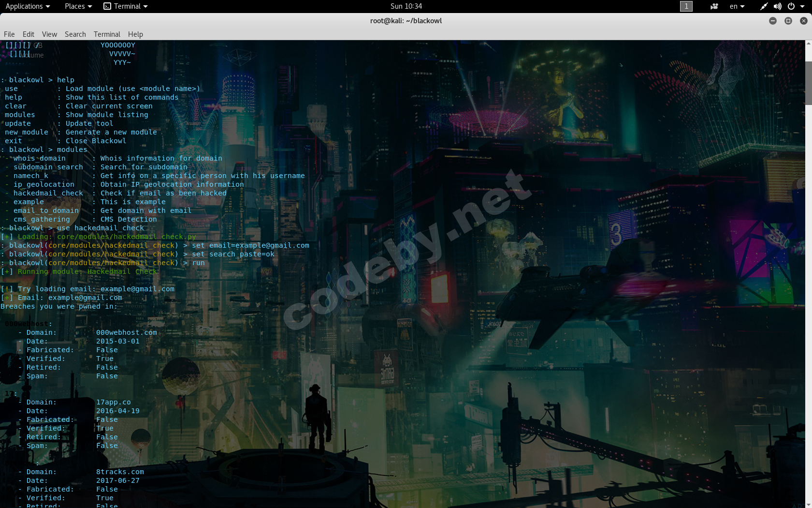Click the date '2016-04-19'
The width and height of the screenshot is (812, 508).
[x=118, y=411]
